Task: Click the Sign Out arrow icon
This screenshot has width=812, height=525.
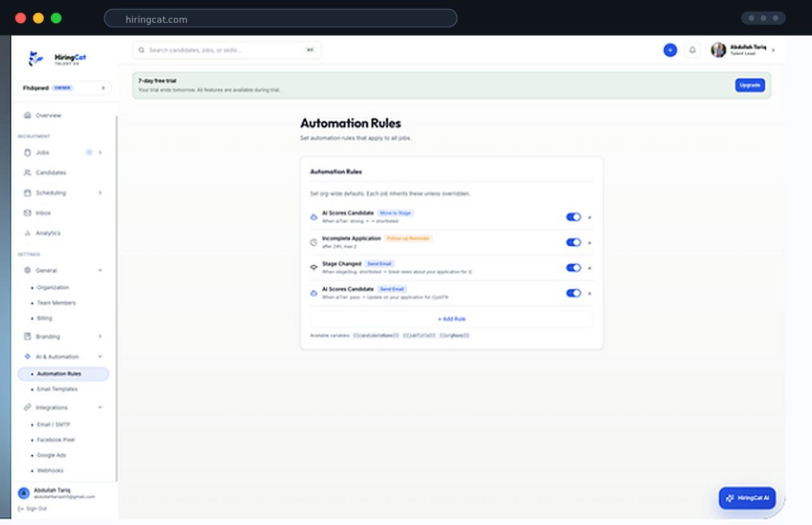Action: [21, 509]
